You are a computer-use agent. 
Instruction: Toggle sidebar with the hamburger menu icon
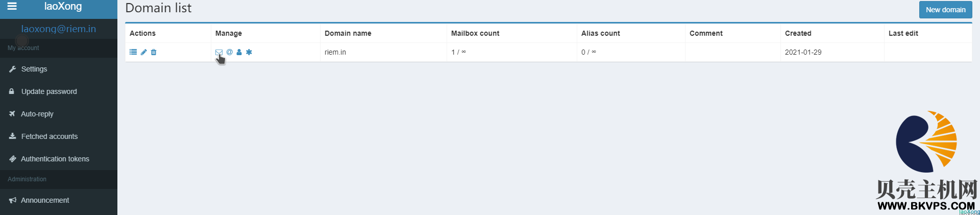point(12,7)
